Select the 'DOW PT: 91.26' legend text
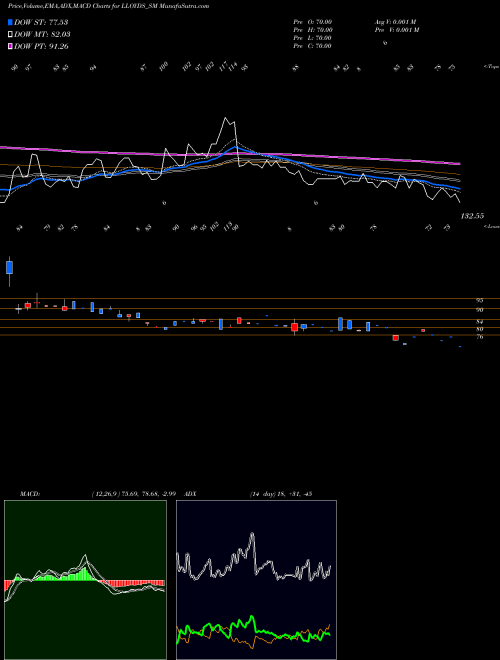This screenshot has height=660, width=500. 41,46
